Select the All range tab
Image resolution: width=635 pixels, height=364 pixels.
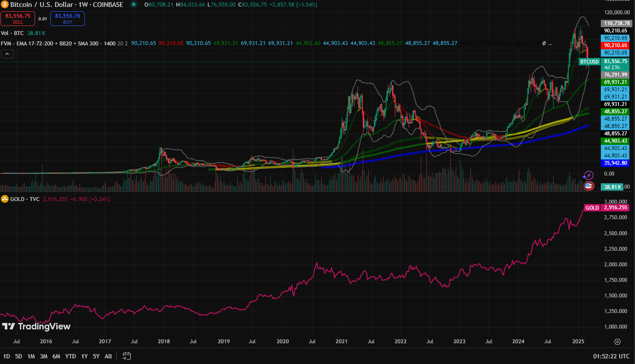(108, 356)
